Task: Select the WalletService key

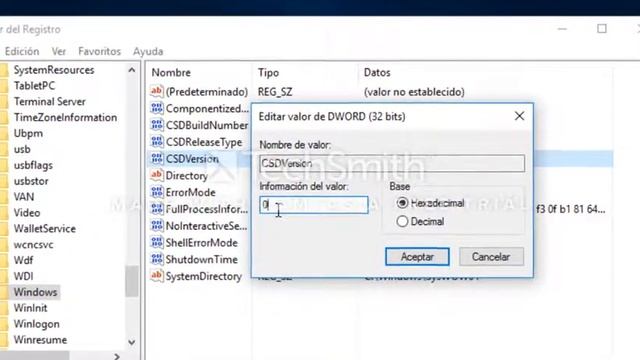Action: click(45, 229)
